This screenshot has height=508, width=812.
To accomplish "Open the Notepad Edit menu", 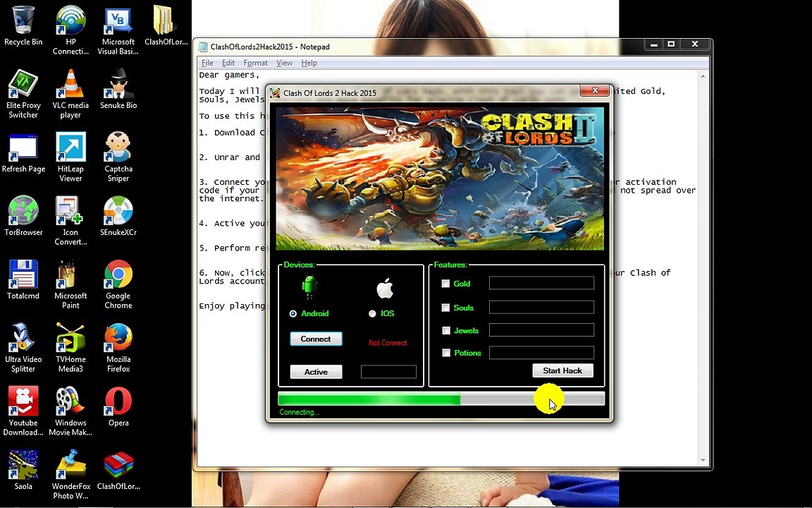I will click(228, 63).
